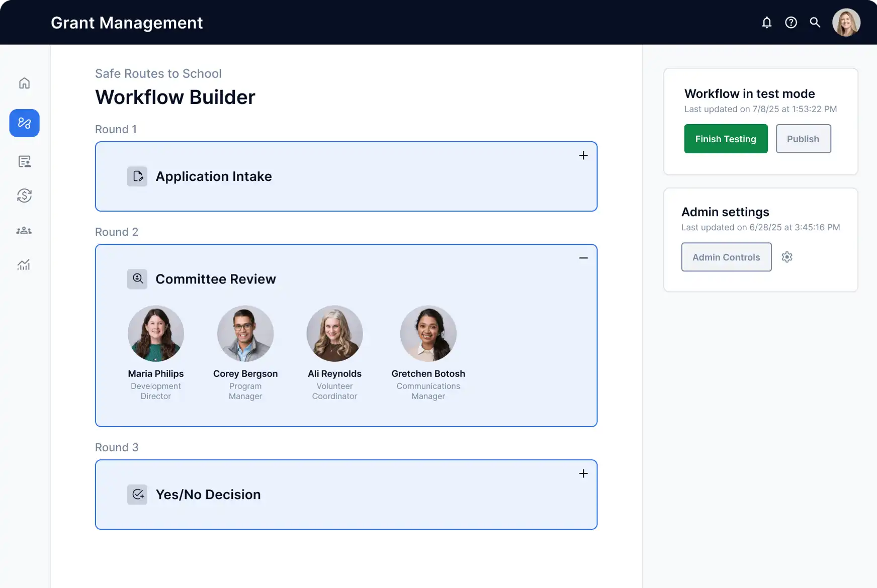Collapse the Committee Review round
The width and height of the screenshot is (877, 588).
pos(583,258)
